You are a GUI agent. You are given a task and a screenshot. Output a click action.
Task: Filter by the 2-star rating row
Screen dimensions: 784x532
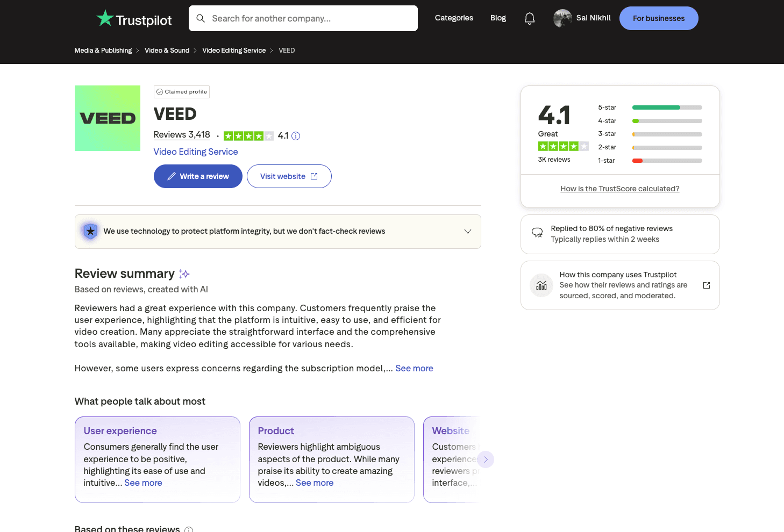coord(650,147)
